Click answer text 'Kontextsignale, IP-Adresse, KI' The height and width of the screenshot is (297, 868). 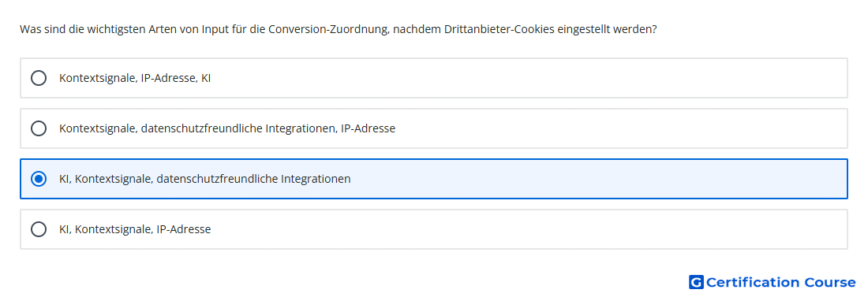tap(135, 78)
